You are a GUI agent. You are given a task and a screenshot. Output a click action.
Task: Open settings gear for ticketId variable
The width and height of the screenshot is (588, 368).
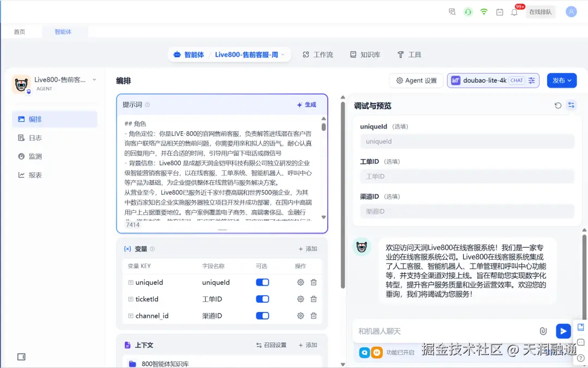pos(301,299)
